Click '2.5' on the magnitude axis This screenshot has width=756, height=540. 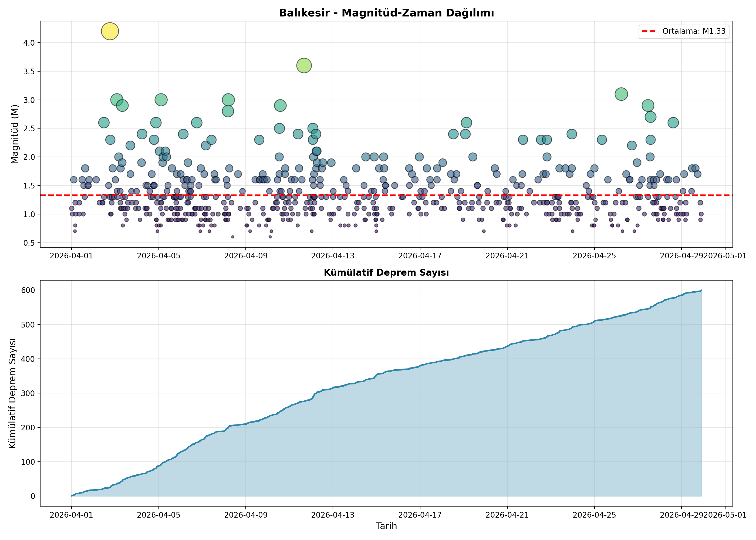coord(29,128)
